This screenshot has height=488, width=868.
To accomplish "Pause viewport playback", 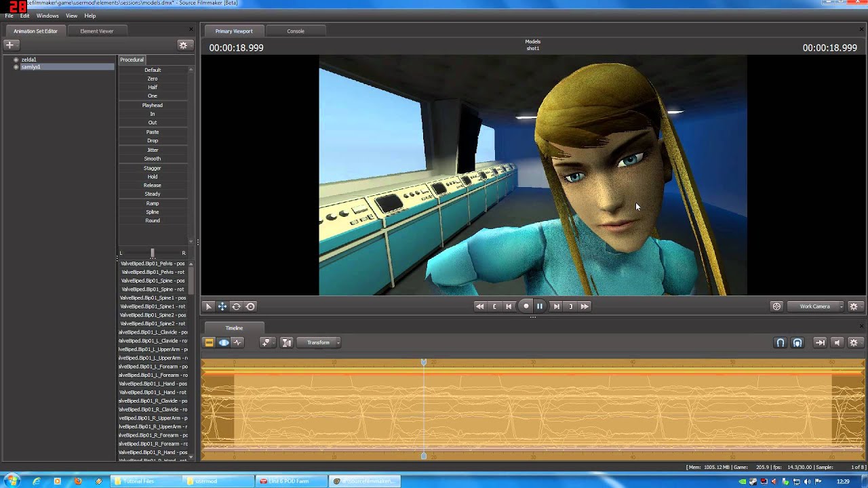I will coord(540,306).
